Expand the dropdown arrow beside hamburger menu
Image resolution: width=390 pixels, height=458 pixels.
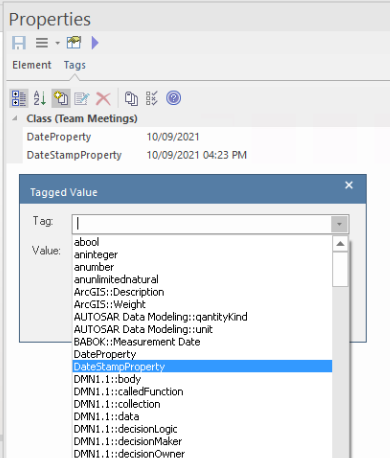[x=57, y=43]
